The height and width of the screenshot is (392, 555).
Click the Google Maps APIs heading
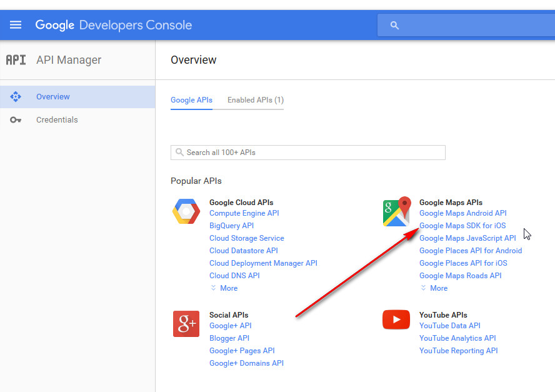pyautogui.click(x=451, y=202)
